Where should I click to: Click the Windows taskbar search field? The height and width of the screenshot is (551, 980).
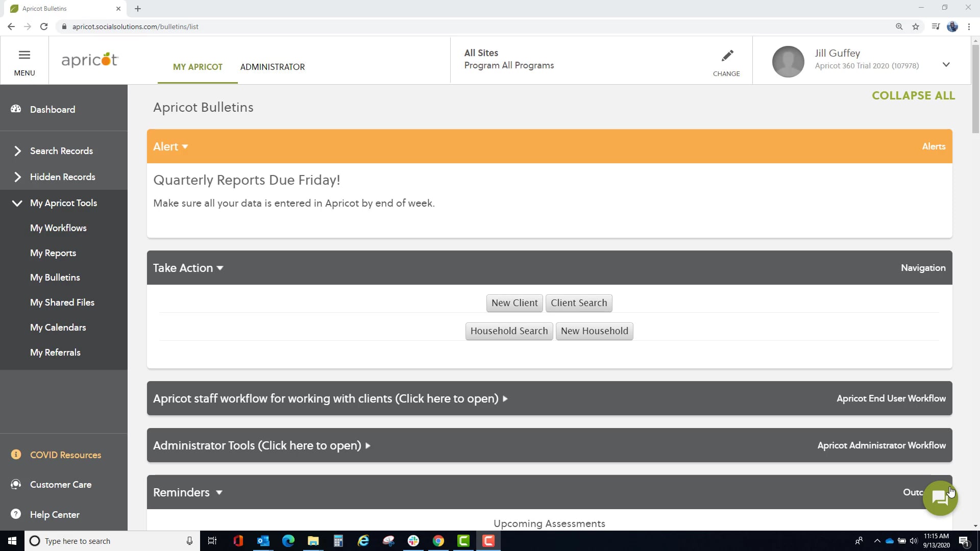click(107, 541)
